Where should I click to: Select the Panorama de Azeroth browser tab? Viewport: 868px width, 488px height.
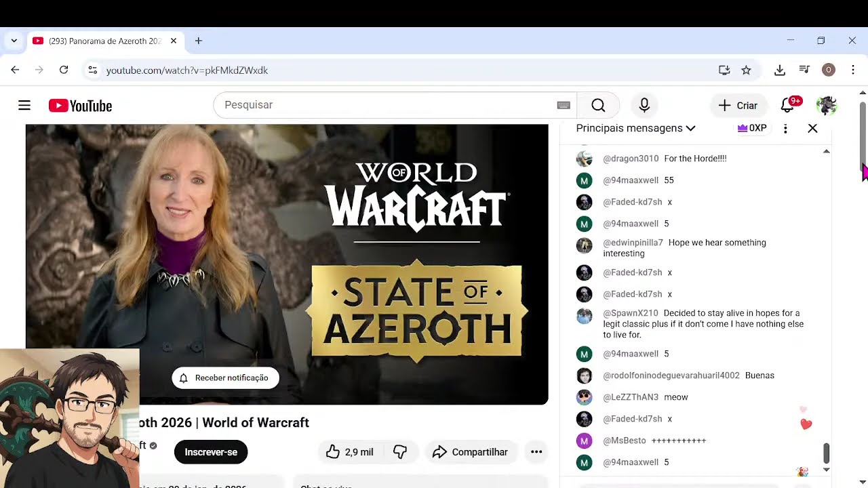point(105,41)
